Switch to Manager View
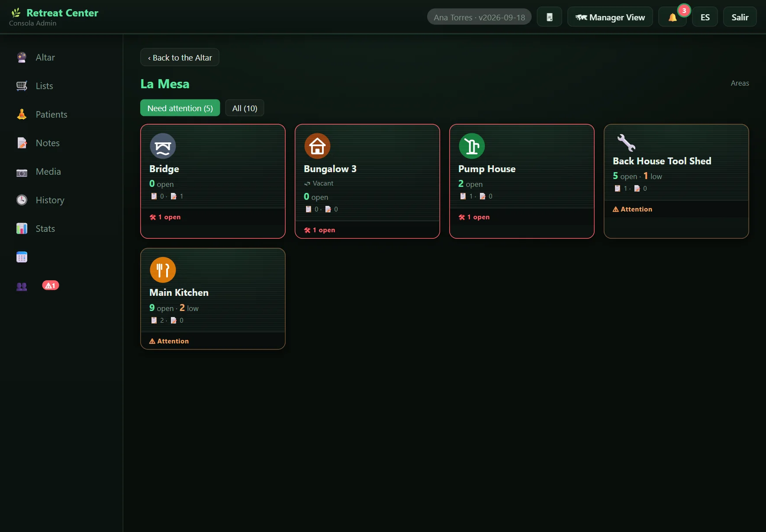 pyautogui.click(x=610, y=17)
